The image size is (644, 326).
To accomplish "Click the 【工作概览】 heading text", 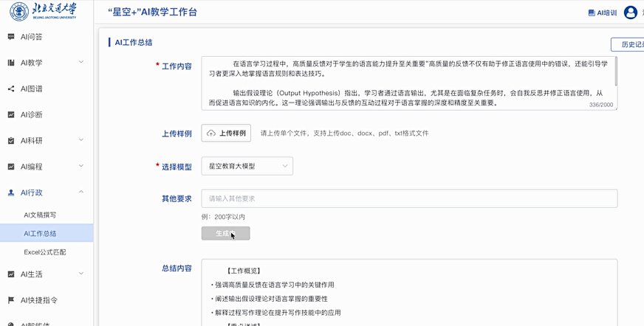I will 244,271.
